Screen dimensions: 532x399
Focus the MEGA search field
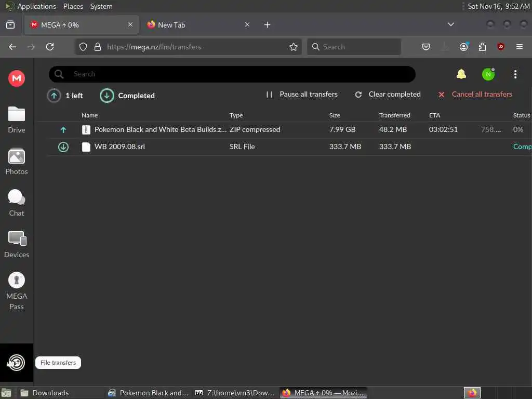[x=232, y=74]
